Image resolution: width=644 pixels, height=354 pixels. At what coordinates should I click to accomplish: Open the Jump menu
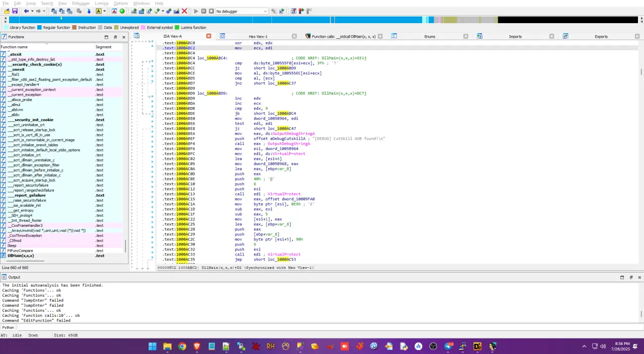(31, 3)
